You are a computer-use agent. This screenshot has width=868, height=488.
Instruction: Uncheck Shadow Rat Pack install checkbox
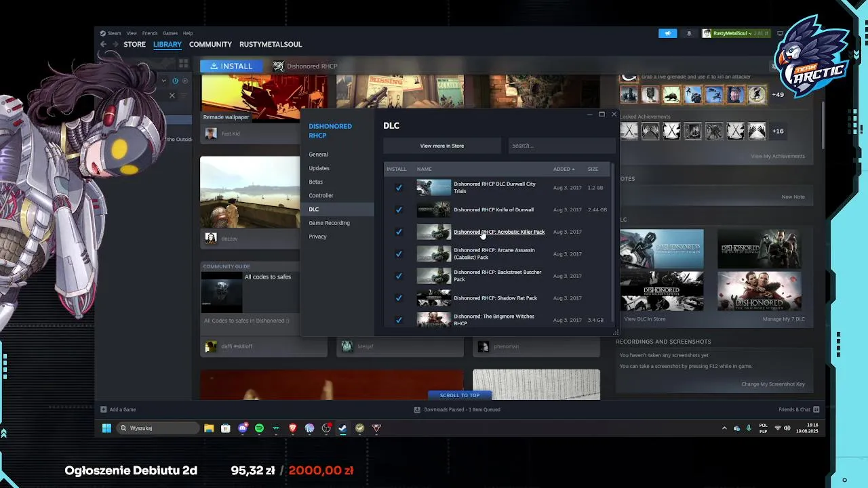pos(399,298)
